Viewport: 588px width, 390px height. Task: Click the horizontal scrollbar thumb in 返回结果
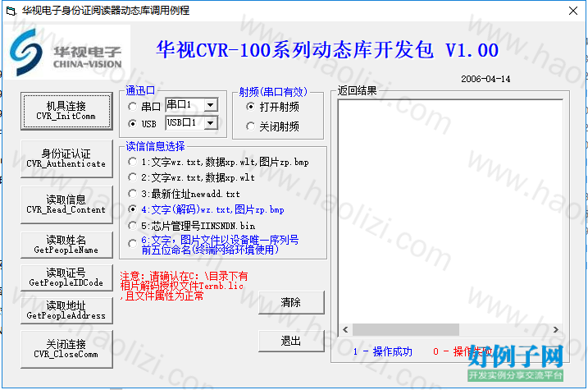(406, 329)
